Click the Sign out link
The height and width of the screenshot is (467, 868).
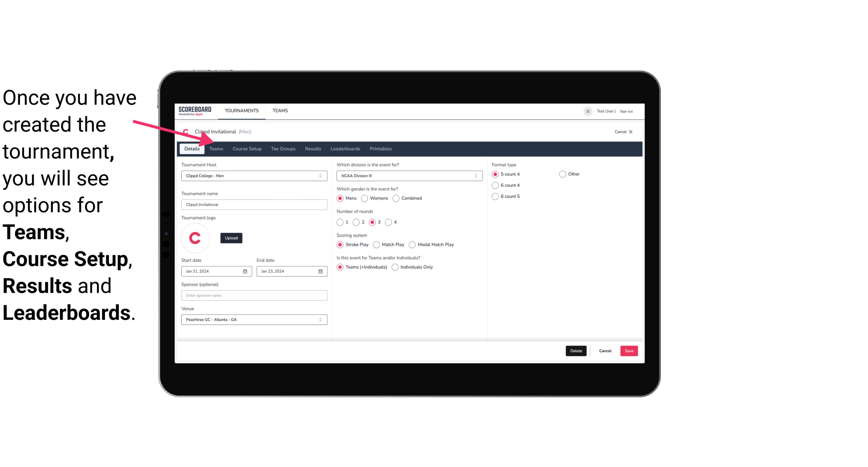coord(627,111)
